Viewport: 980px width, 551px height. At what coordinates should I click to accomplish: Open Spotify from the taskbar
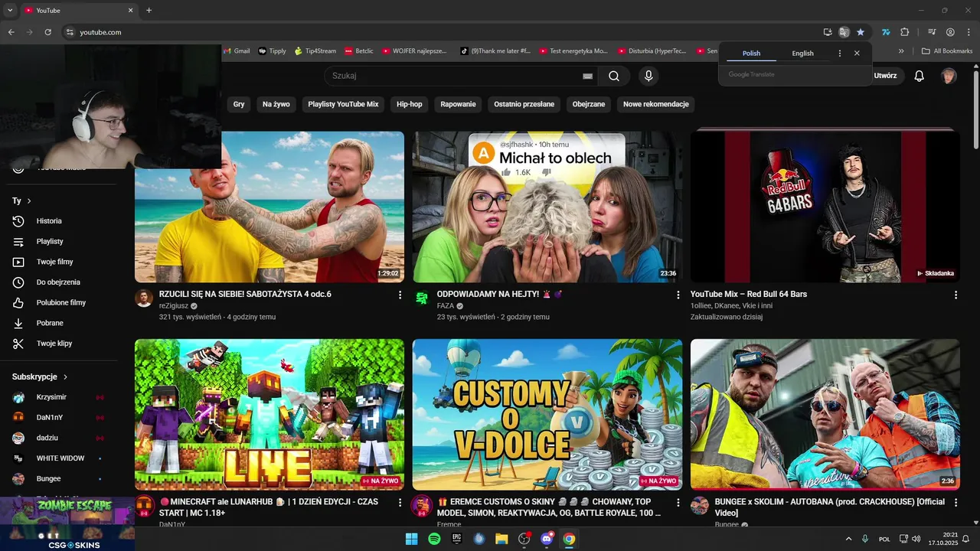click(x=434, y=539)
